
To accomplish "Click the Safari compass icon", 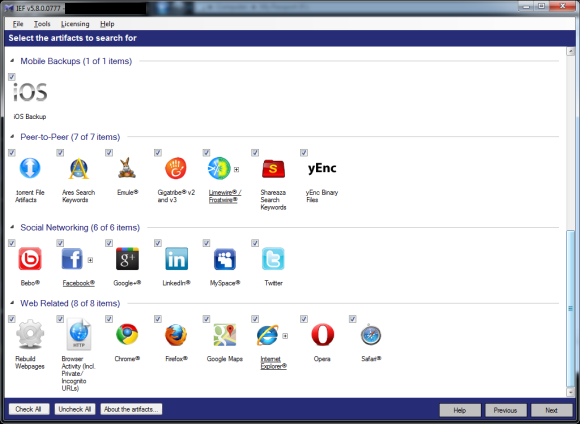I will pyautogui.click(x=371, y=334).
